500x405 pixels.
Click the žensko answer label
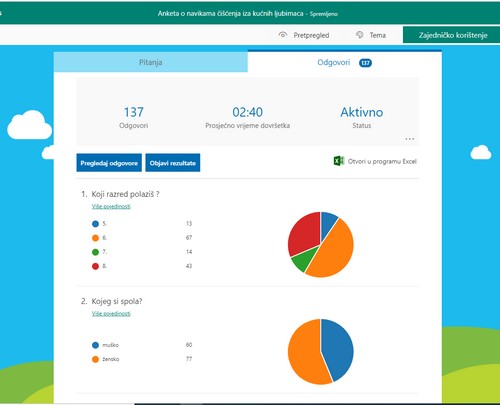coord(111,359)
